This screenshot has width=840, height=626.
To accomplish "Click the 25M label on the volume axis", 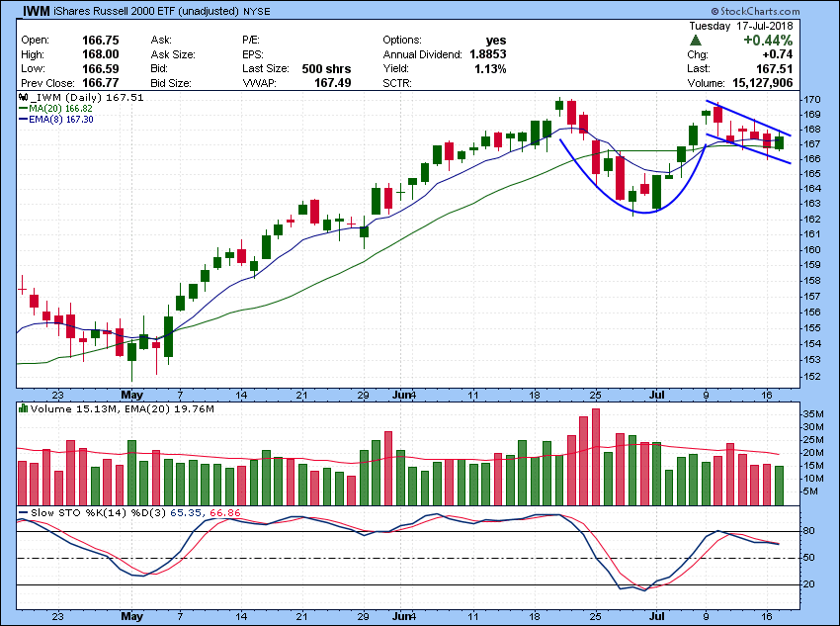I will point(813,440).
